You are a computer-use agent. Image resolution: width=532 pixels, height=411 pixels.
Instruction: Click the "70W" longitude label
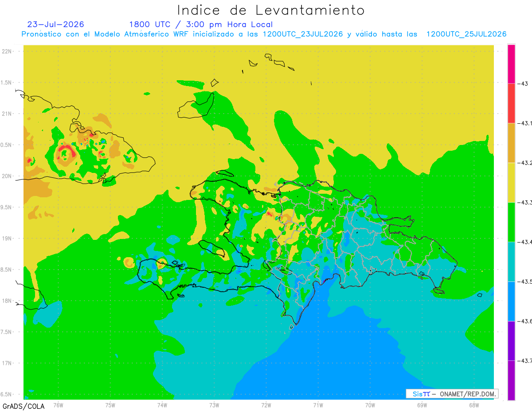(x=370, y=405)
